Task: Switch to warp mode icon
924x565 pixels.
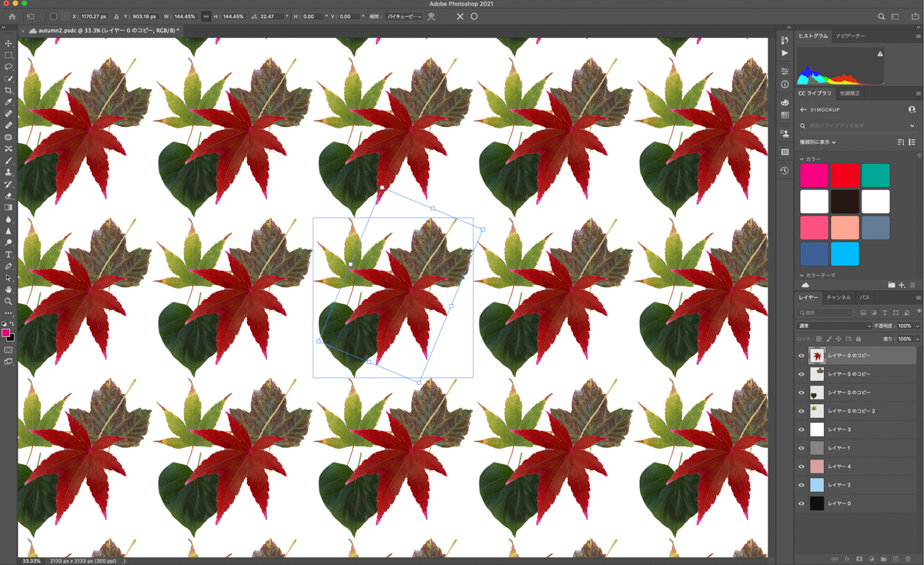Action: tap(431, 16)
